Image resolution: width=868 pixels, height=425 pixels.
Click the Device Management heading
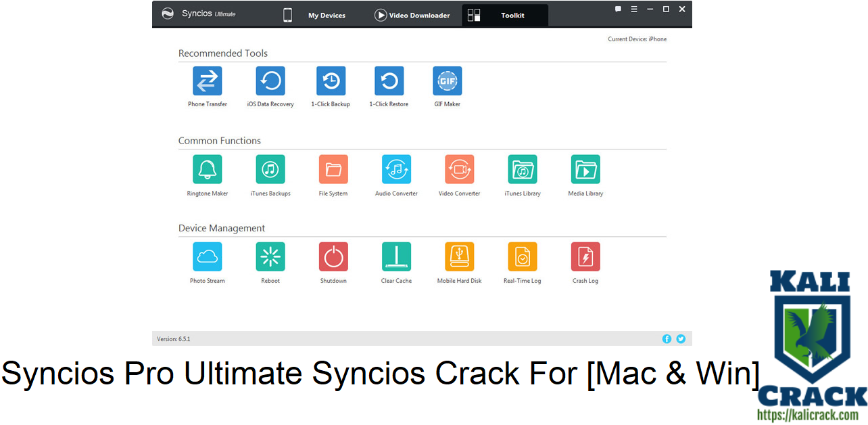[222, 228]
